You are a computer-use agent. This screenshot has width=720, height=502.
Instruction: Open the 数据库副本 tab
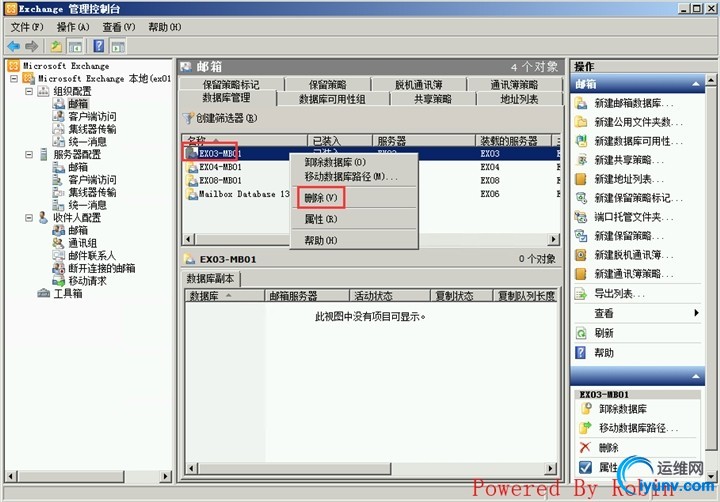coord(210,278)
